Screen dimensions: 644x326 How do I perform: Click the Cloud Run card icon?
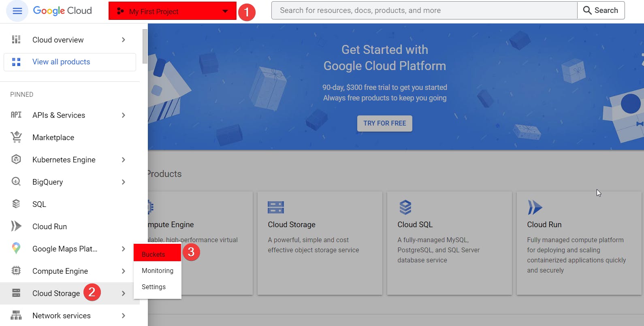pyautogui.click(x=535, y=207)
